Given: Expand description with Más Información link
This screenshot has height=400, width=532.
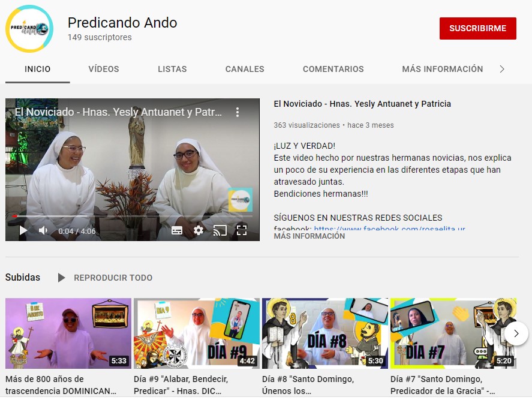Looking at the screenshot, I should click(309, 236).
